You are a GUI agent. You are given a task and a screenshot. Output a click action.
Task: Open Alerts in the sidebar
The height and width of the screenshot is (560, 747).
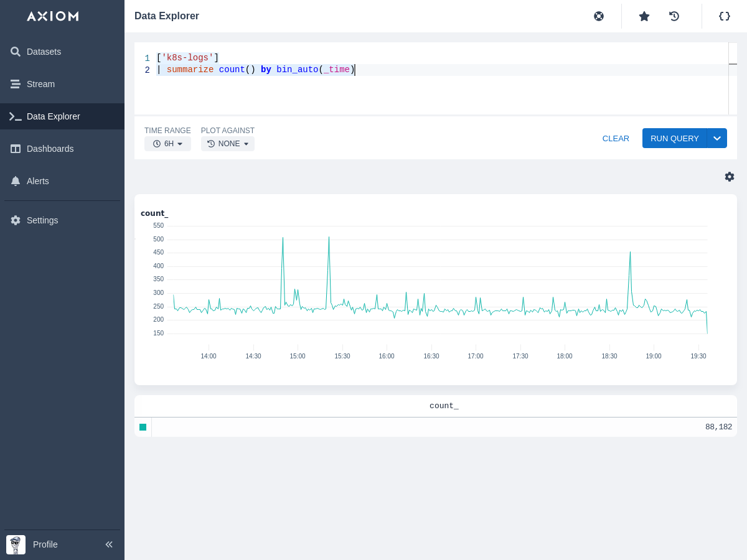pyautogui.click(x=37, y=181)
